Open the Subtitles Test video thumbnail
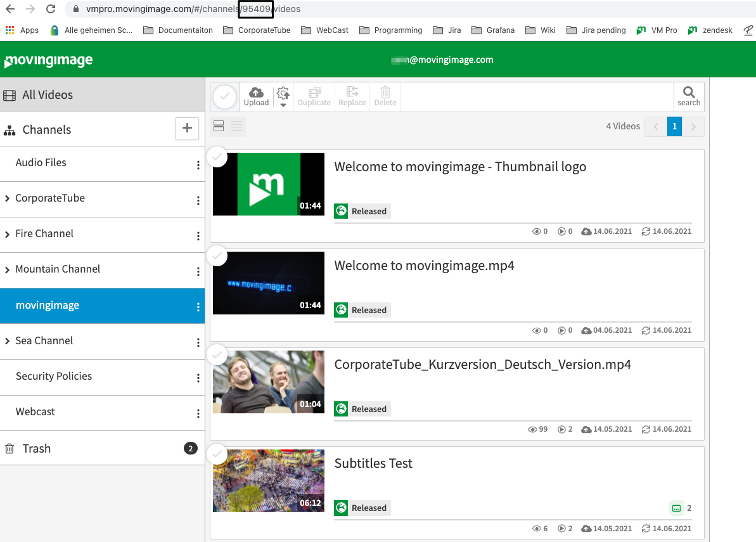This screenshot has height=542, width=756. pos(269,481)
